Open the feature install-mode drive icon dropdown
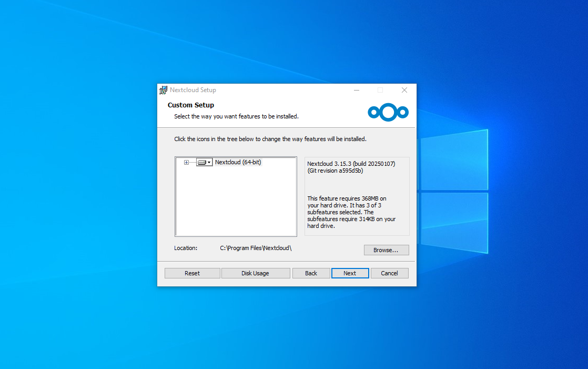Screen dimensions: 588x369 tap(205, 162)
